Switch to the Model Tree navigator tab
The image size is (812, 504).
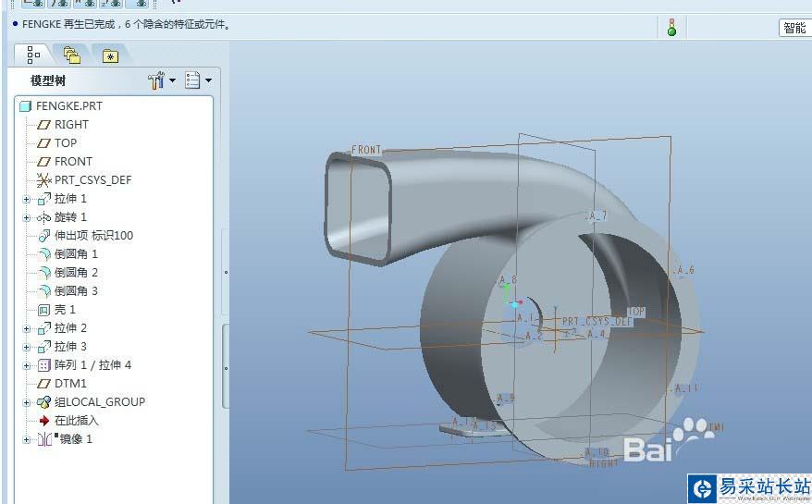(x=33, y=55)
